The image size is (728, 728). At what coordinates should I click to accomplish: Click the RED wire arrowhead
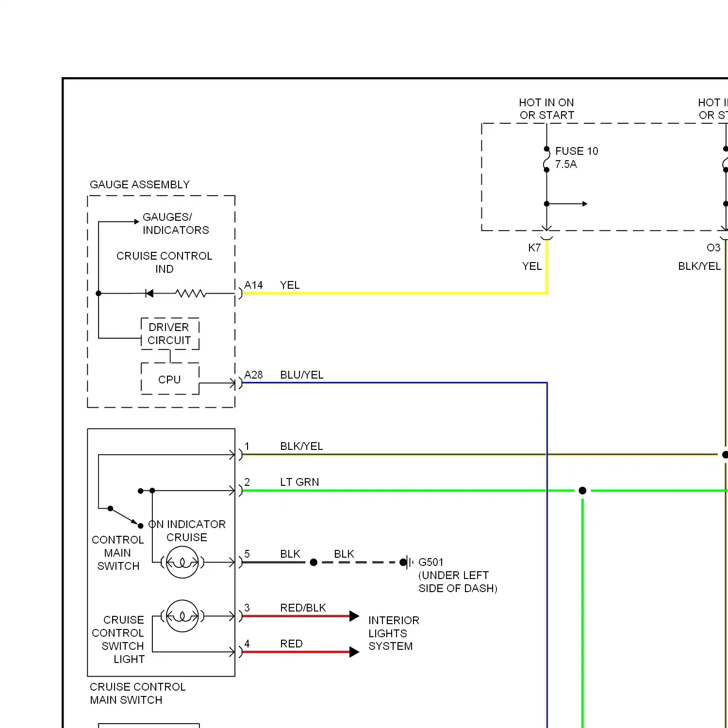point(354,652)
